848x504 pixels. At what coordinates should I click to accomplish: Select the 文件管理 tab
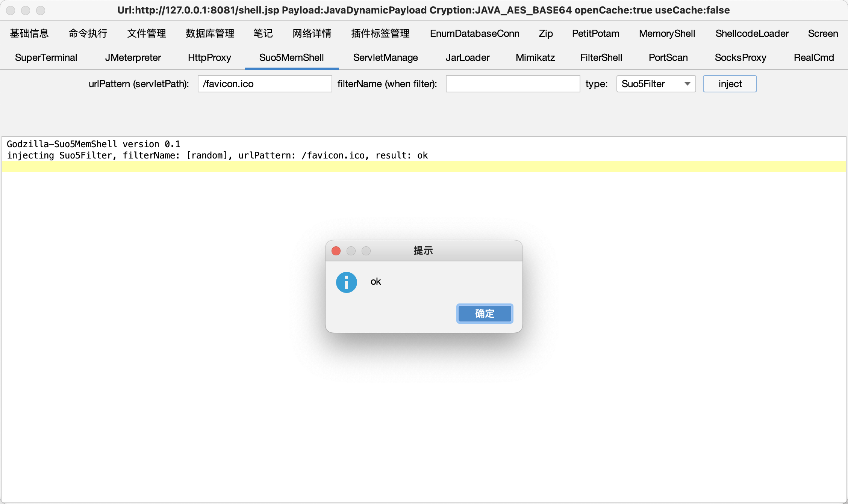pos(146,33)
